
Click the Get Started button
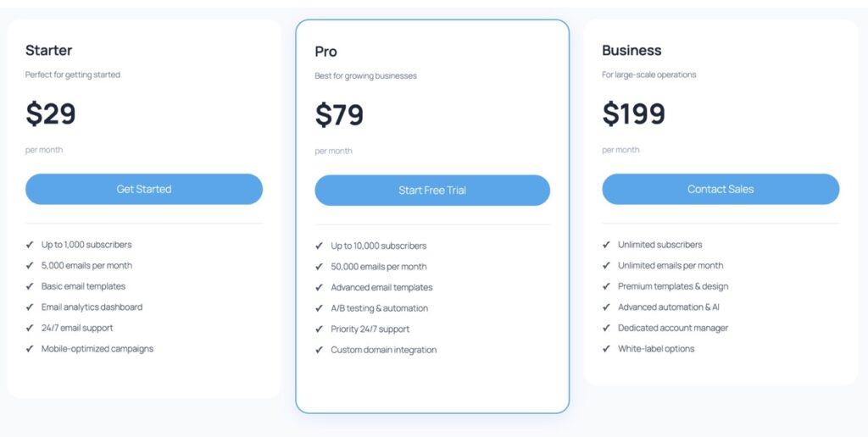tap(144, 189)
